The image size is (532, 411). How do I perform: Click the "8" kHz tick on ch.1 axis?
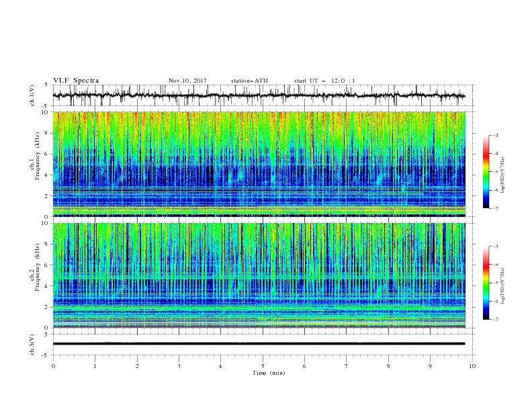coord(47,133)
